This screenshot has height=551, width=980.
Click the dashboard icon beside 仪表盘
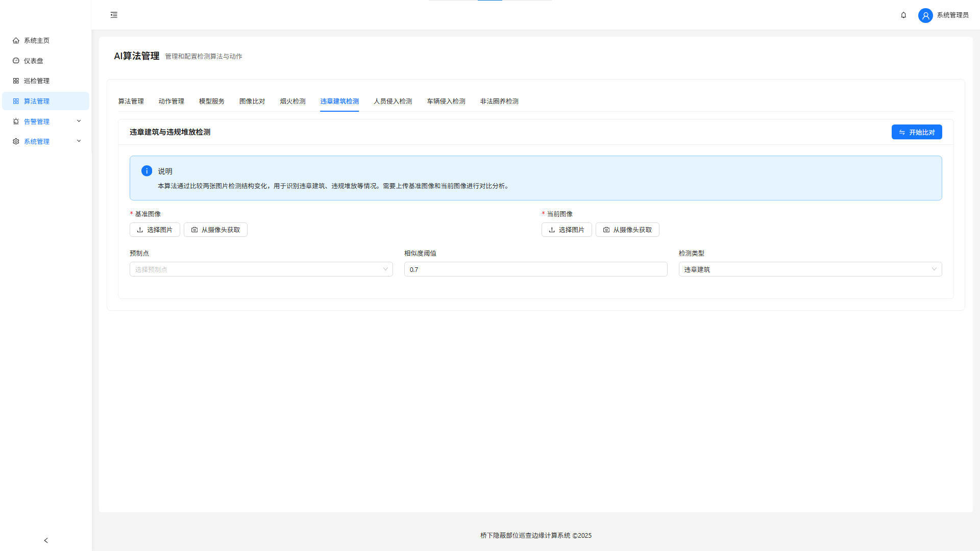[16, 61]
